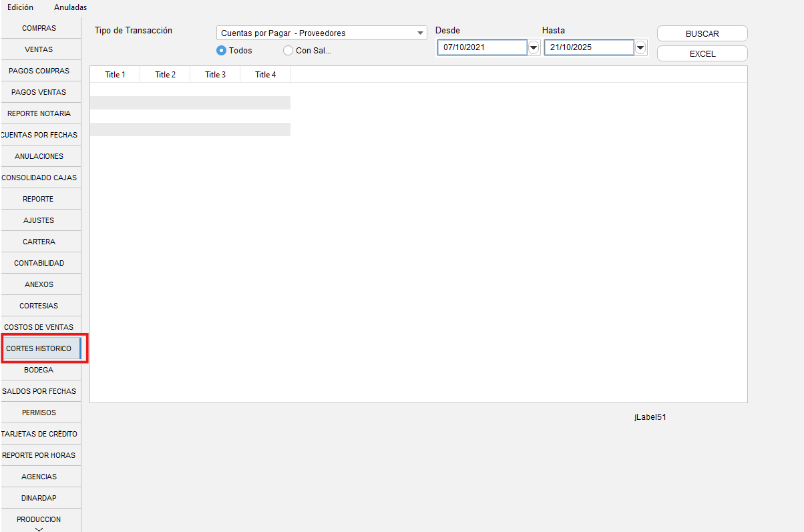Image resolution: width=804 pixels, height=532 pixels.
Task: Click the Title 1 column header
Action: point(115,75)
